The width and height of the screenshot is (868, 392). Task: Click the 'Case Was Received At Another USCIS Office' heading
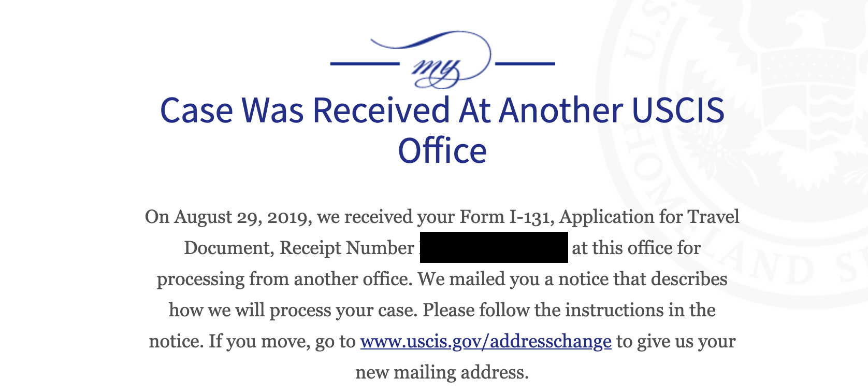(x=442, y=130)
